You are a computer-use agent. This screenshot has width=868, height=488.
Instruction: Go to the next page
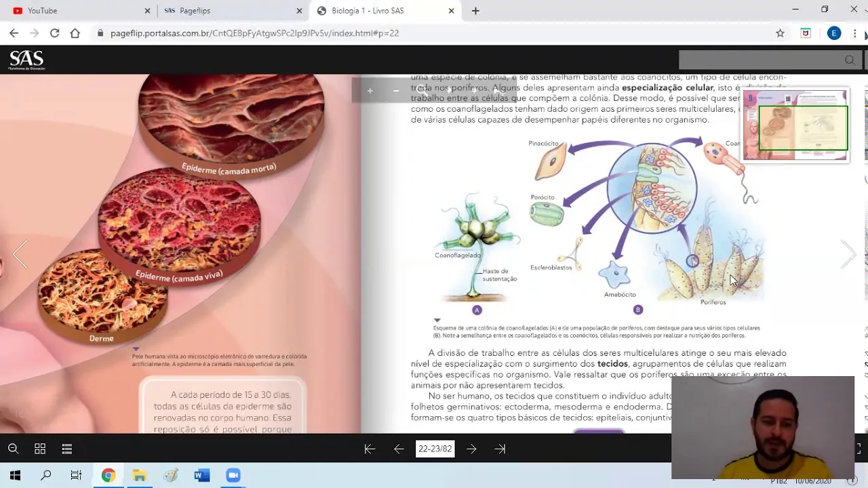click(471, 449)
